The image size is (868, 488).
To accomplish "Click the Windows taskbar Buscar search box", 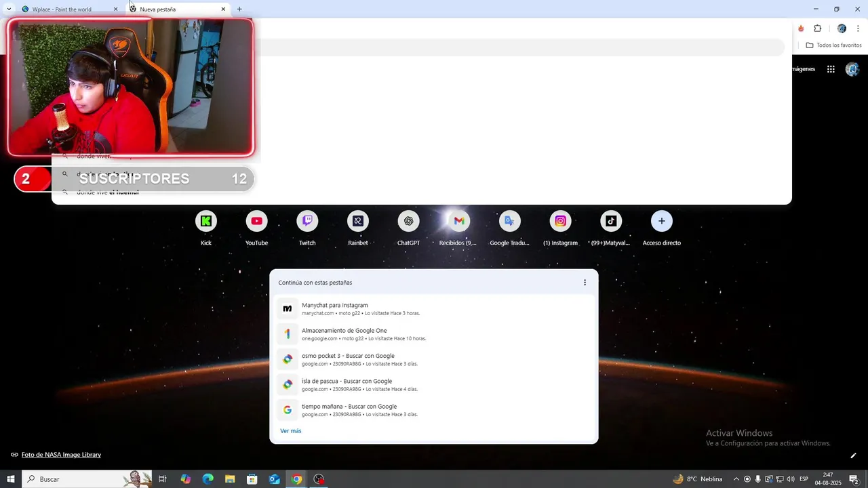I will pyautogui.click(x=87, y=479).
